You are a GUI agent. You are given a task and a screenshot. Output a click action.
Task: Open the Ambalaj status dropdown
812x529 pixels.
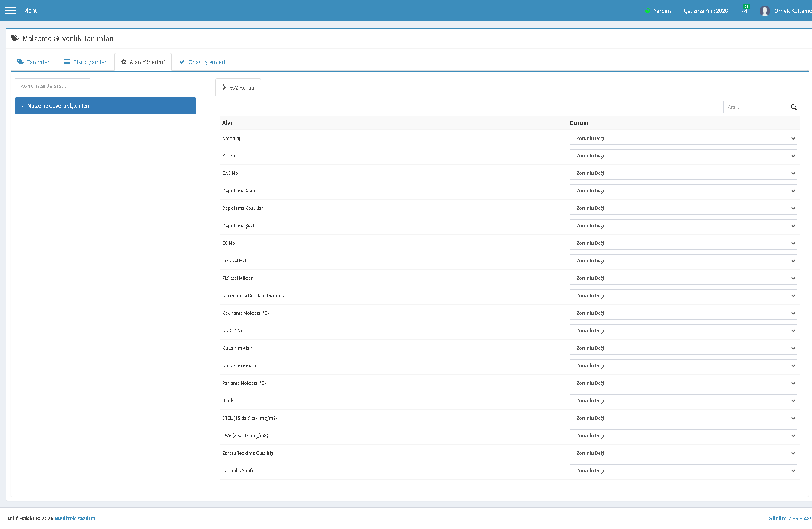(x=684, y=138)
